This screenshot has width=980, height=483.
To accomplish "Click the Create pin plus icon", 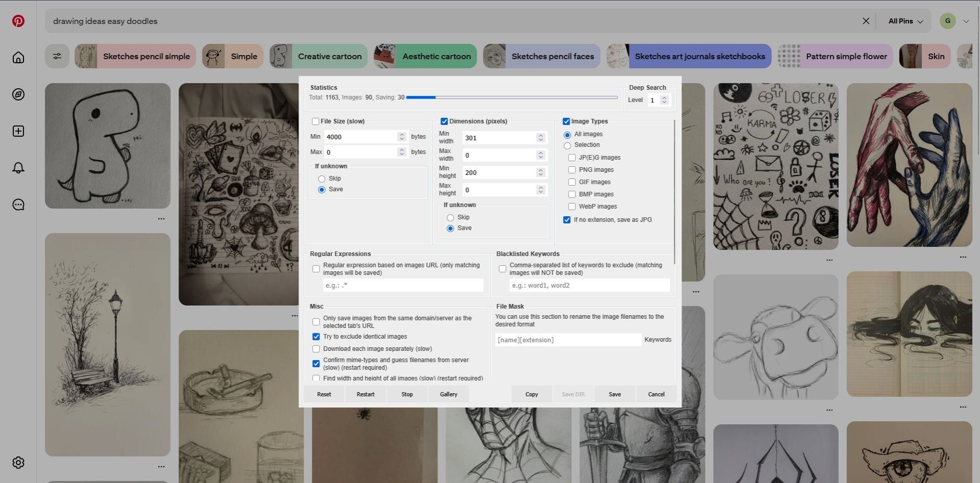I will click(x=18, y=131).
